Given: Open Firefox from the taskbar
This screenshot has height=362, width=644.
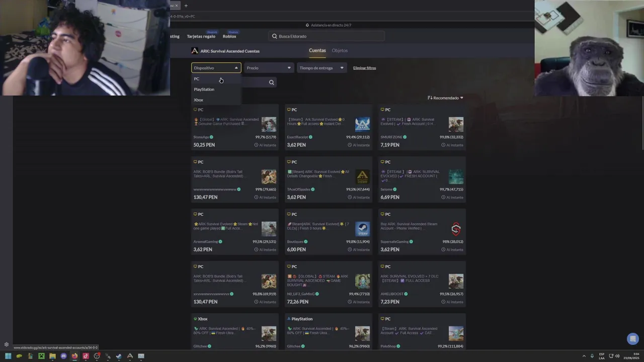Looking at the screenshot, I should [x=74, y=356].
